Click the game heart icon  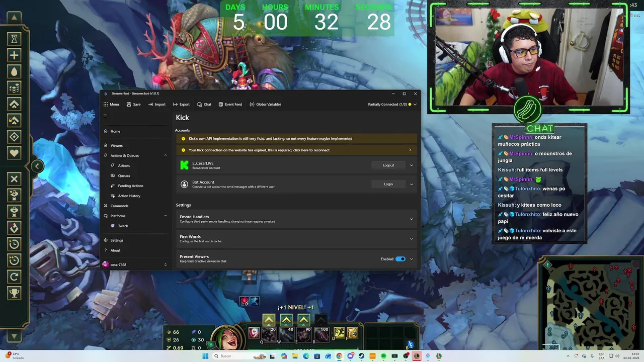click(14, 153)
